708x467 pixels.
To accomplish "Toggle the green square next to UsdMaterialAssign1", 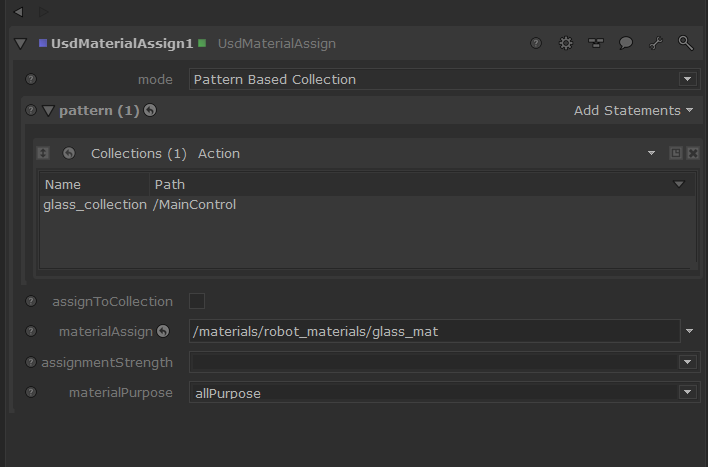I will coord(202,43).
